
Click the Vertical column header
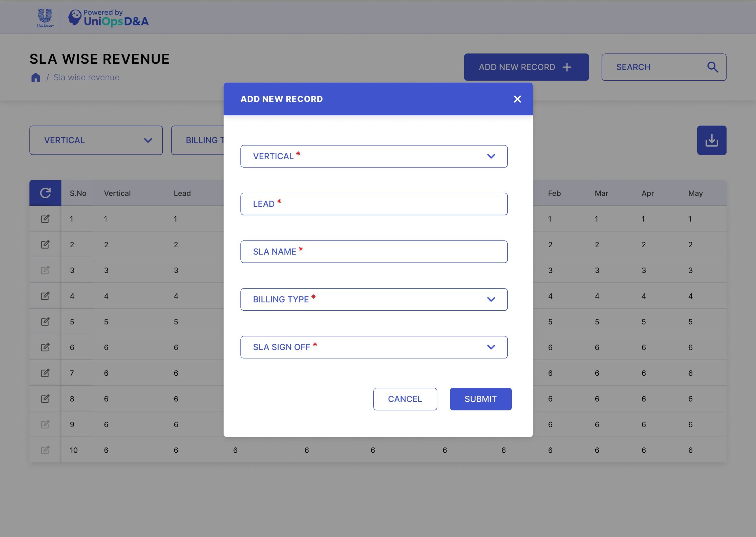click(x=117, y=193)
